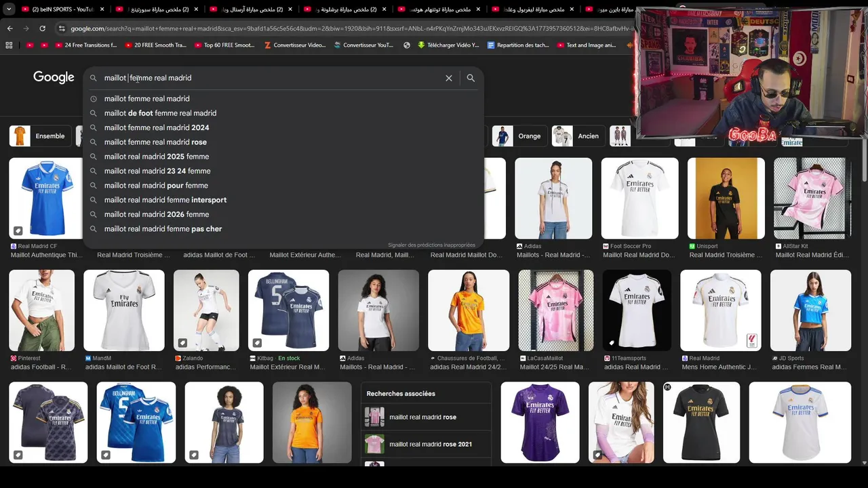
Task: Reload the page with the refresh icon
Action: point(42,28)
